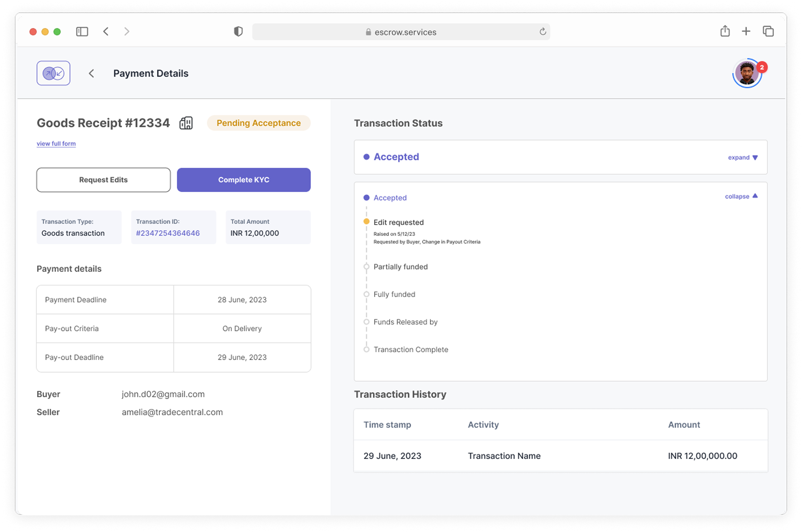Image resolution: width=802 pixels, height=532 pixels.
Task: Click the Pending Acceptance status badge
Action: point(258,123)
